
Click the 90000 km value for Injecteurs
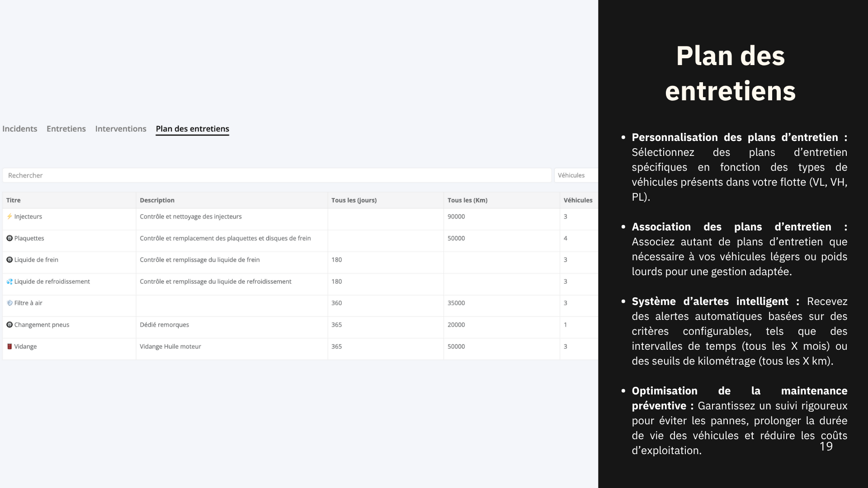point(456,216)
